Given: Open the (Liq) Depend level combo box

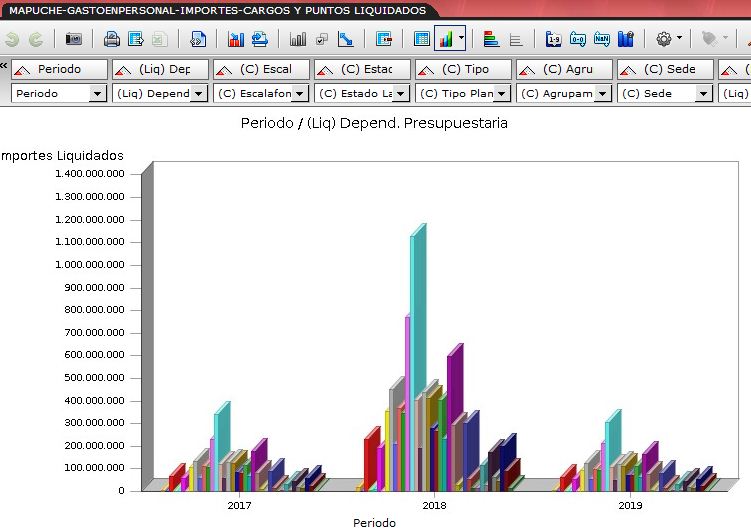Looking at the screenshot, I should coord(160,93).
